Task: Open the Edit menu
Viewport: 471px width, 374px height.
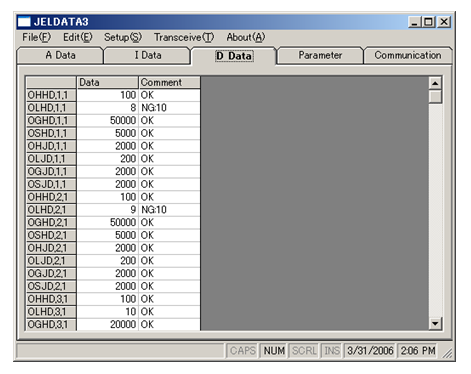Action: 78,37
